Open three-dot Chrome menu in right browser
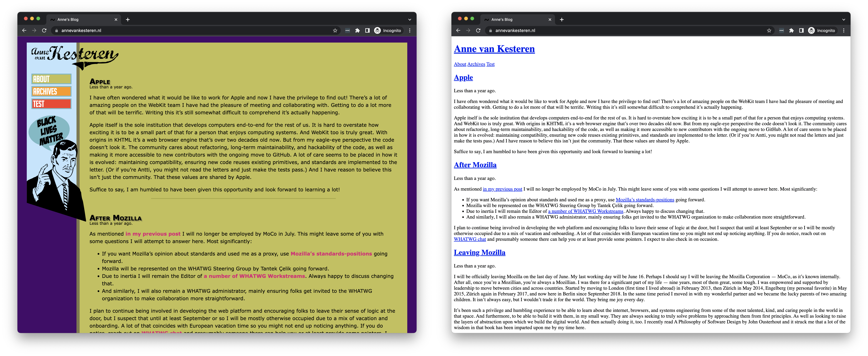Viewport: 868px width, 356px height. [x=843, y=30]
